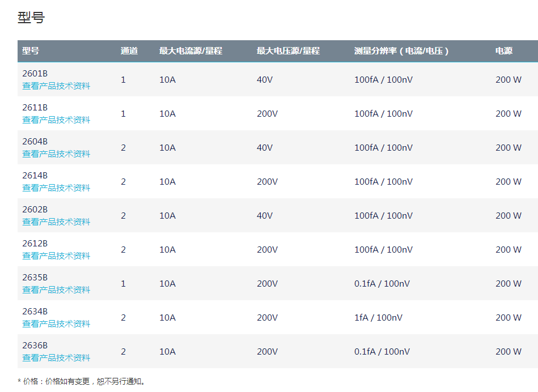Click 10A current cell in 2601B row

click(x=167, y=79)
